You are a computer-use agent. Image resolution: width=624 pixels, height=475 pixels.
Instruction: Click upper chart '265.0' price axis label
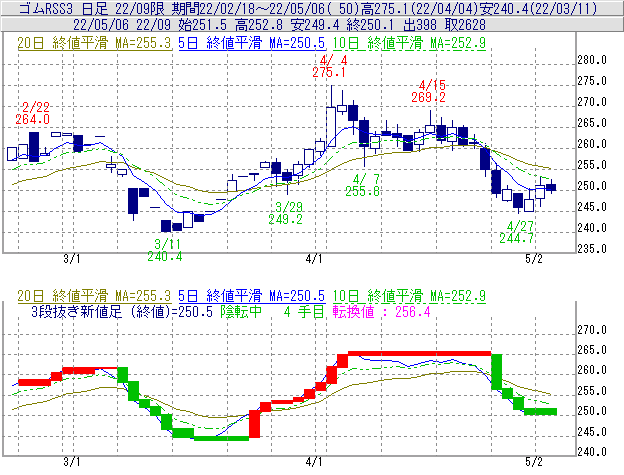coord(592,123)
